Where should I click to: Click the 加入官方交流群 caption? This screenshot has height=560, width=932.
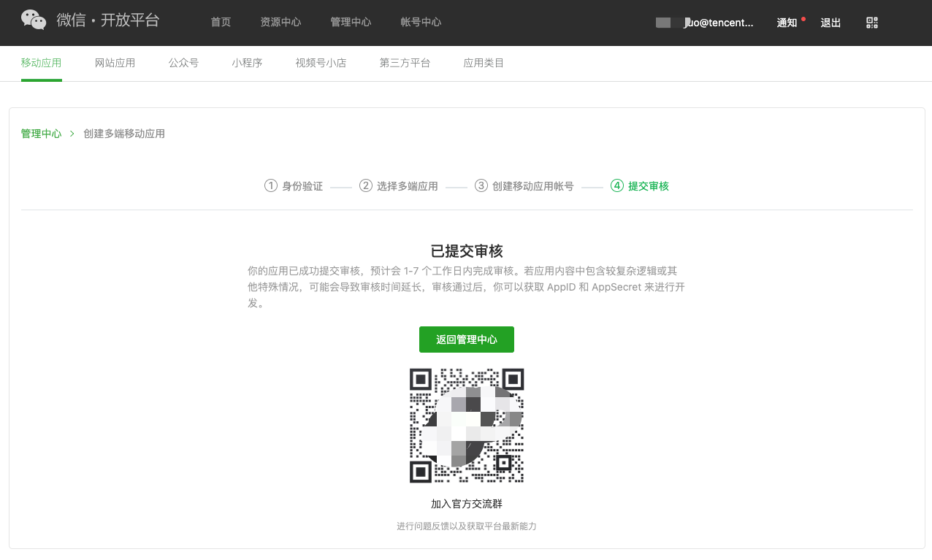(467, 504)
